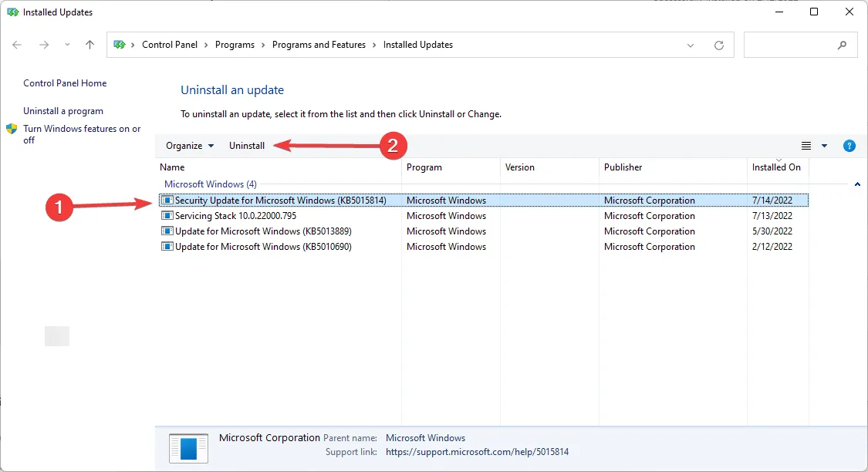Expand the address bar history dropdown
The height and width of the screenshot is (472, 868).
click(x=691, y=46)
